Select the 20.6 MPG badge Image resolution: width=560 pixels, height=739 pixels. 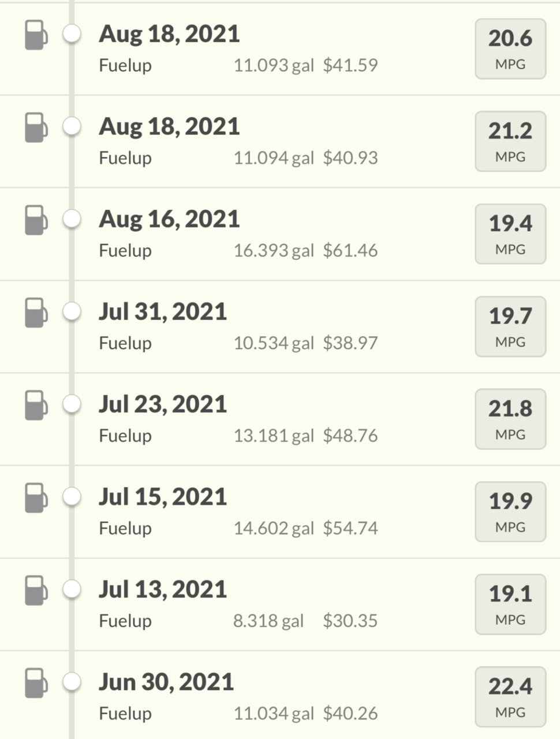click(510, 49)
